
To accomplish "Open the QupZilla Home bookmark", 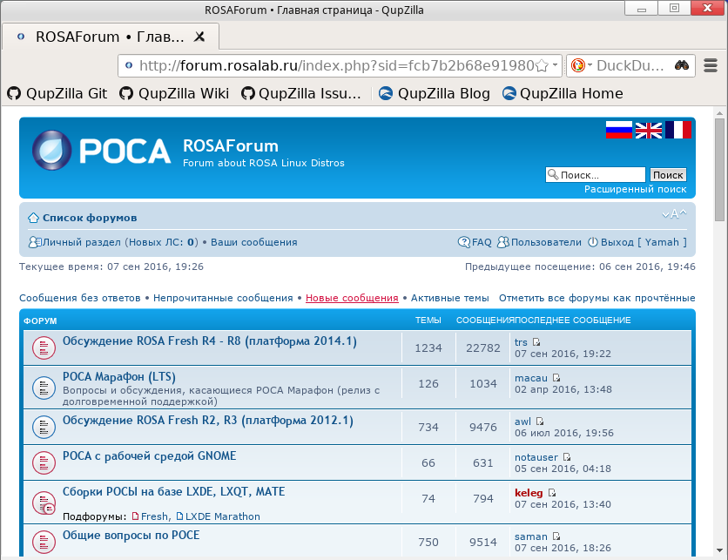I will click(563, 93).
